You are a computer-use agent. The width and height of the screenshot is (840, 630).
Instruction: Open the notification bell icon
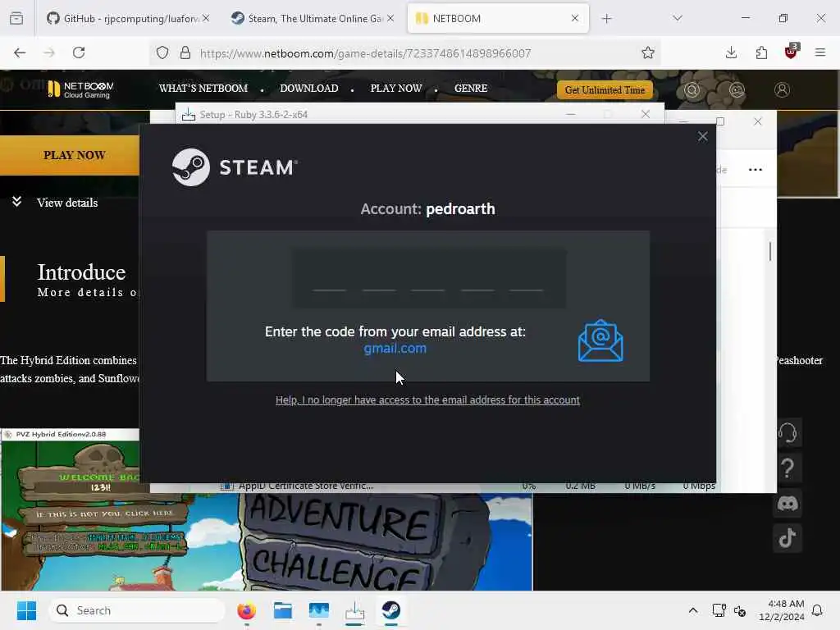[817, 610]
